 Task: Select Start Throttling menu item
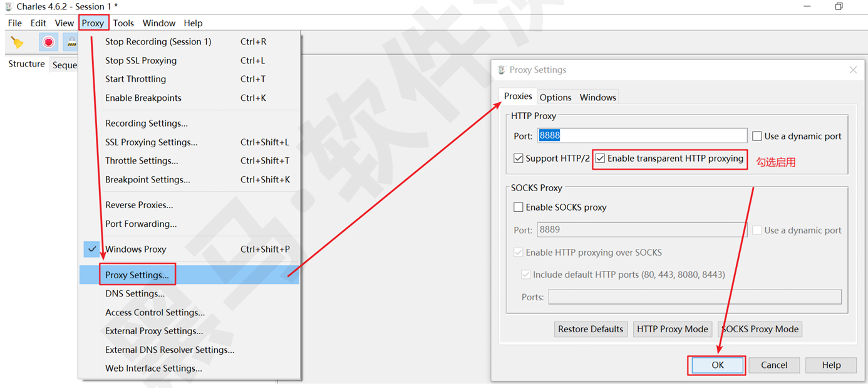pos(135,79)
